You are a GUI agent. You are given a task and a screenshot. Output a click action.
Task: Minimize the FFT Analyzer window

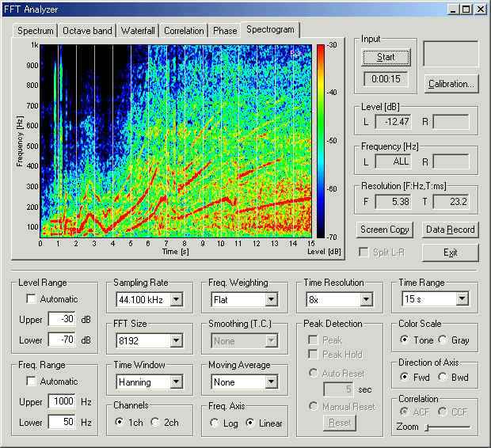(x=453, y=9)
